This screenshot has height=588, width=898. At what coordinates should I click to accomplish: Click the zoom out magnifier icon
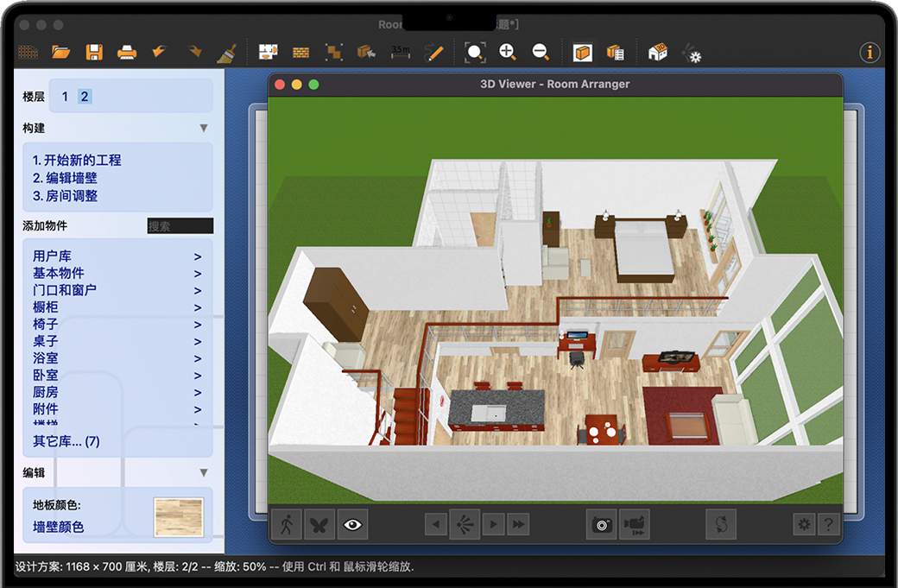541,52
